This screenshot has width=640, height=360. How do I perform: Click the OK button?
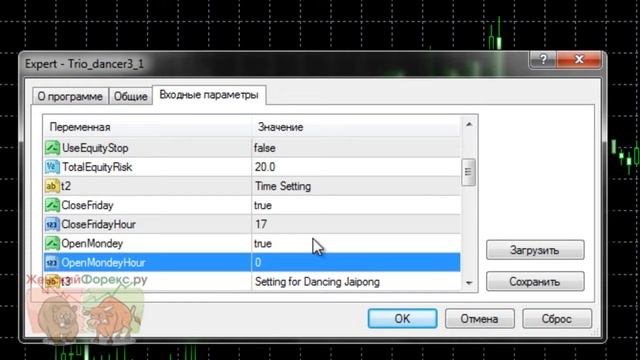pos(402,318)
